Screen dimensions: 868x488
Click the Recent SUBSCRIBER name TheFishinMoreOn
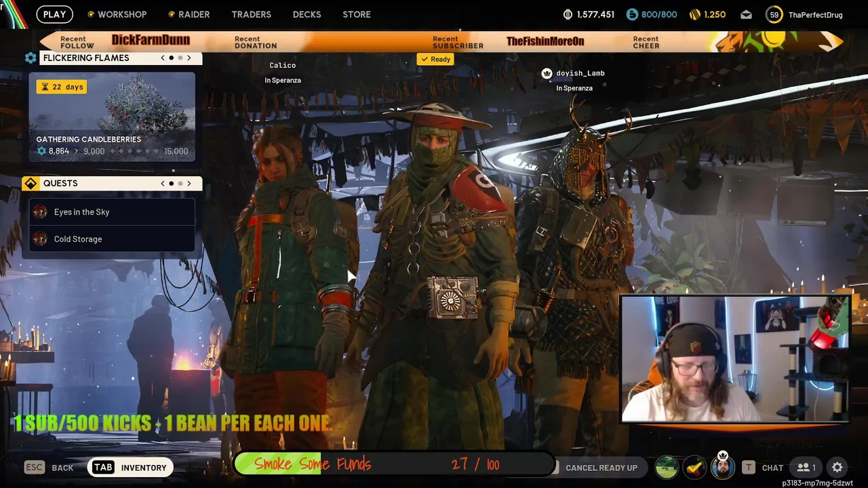point(545,41)
